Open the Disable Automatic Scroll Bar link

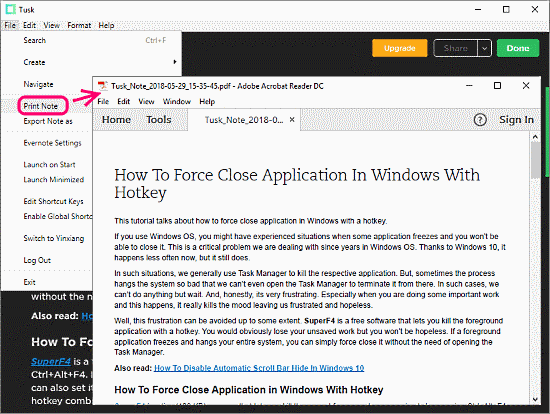(259, 368)
